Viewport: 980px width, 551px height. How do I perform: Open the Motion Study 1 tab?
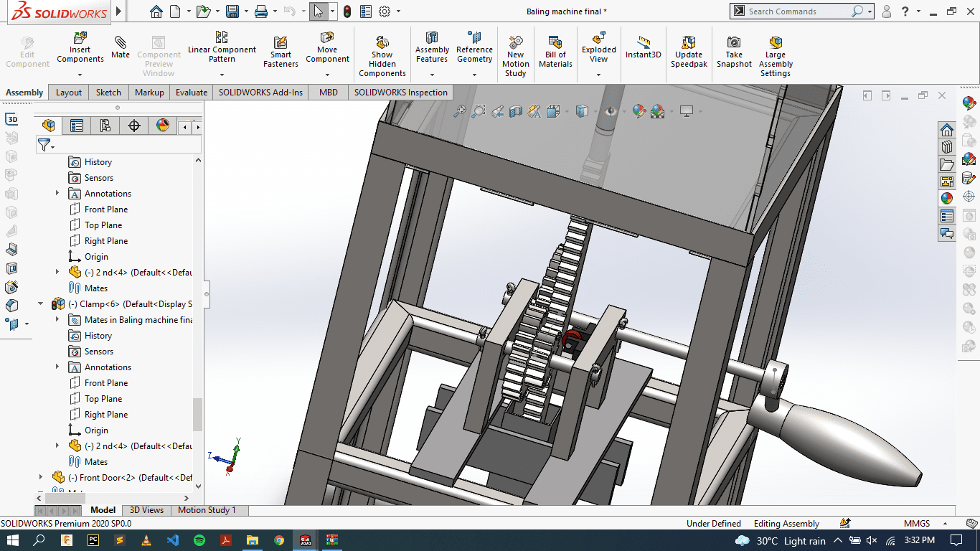(207, 510)
